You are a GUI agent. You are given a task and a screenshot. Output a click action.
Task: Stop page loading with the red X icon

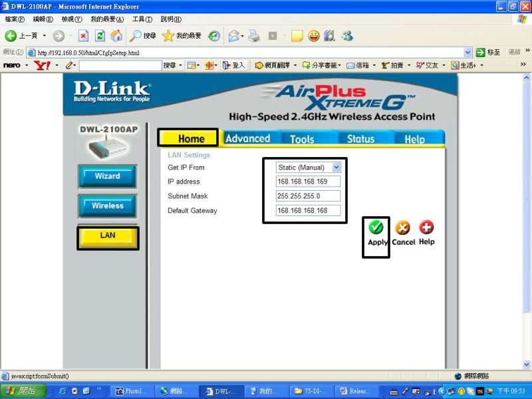pos(83,36)
